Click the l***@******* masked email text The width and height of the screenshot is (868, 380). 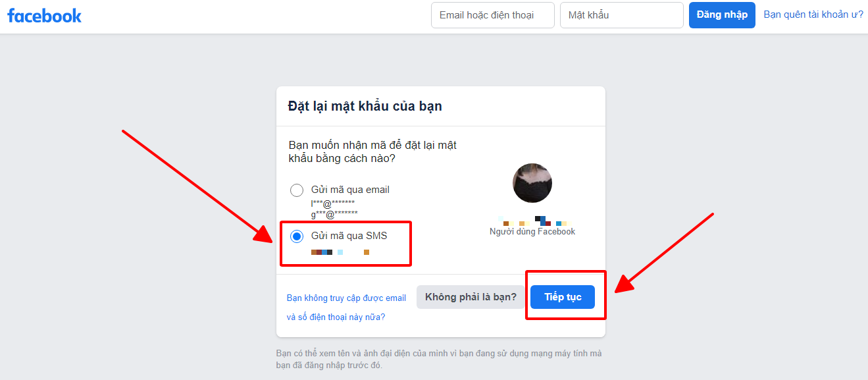click(x=333, y=203)
